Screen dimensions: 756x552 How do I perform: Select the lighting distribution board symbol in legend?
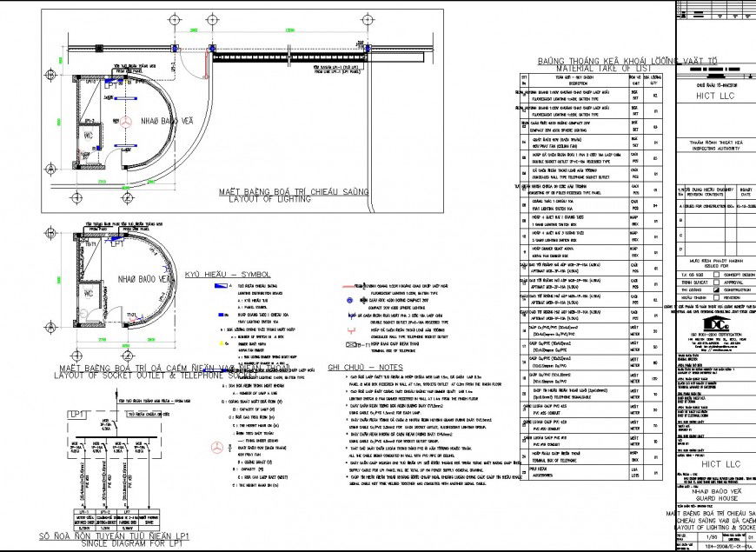click(219, 286)
